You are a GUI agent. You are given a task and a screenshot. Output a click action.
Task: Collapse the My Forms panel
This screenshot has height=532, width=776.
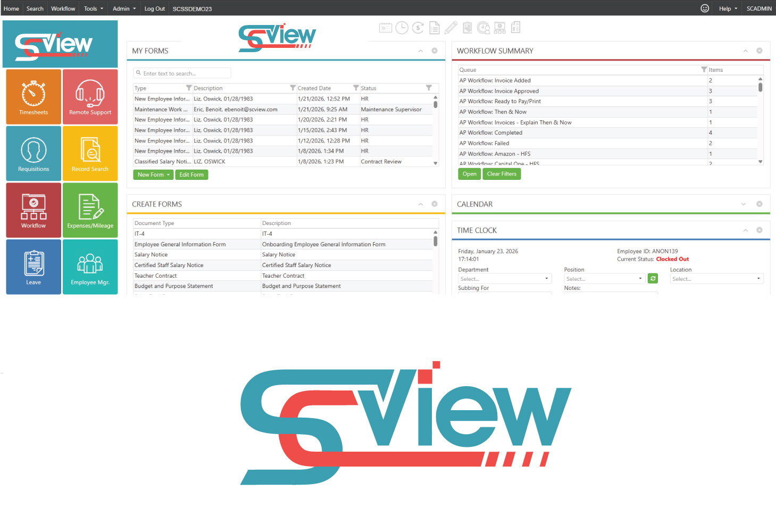coord(420,51)
